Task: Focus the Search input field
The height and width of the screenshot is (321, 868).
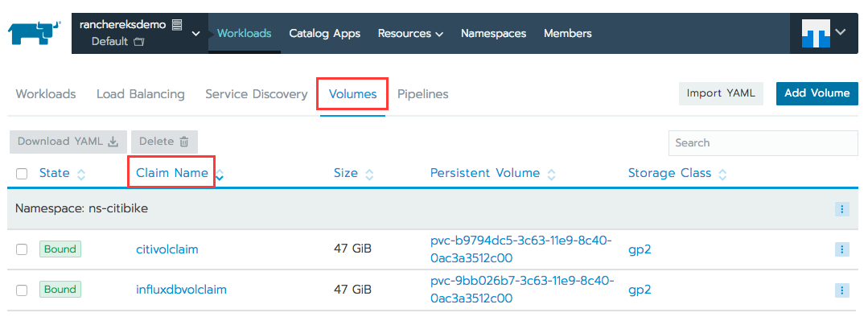Action: [763, 142]
